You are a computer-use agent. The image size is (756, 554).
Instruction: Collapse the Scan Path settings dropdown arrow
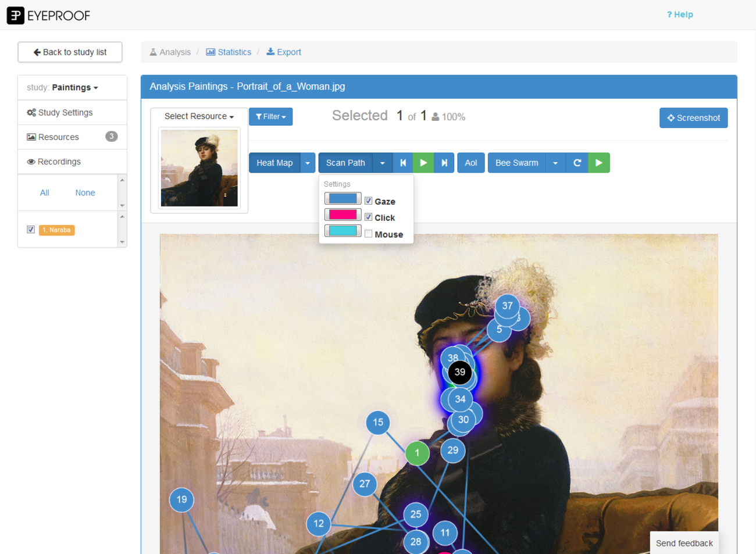tap(382, 163)
